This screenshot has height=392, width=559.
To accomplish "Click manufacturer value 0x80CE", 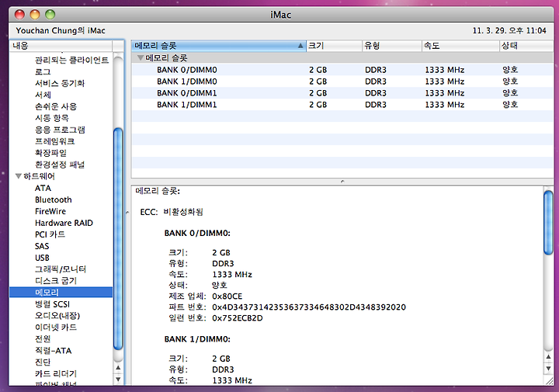I will (227, 297).
